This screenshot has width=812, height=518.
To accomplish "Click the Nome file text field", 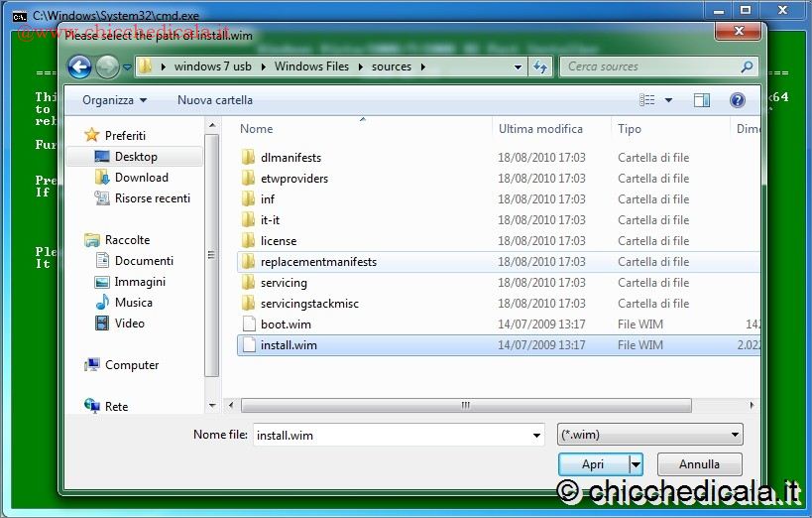I will [390, 435].
